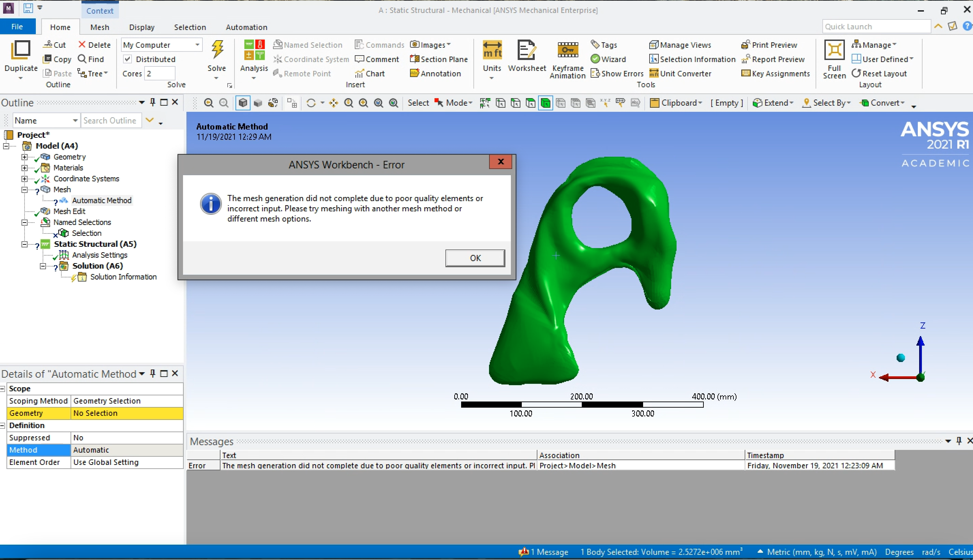Open the Worksheet view
973x560 pixels.
pos(527,56)
